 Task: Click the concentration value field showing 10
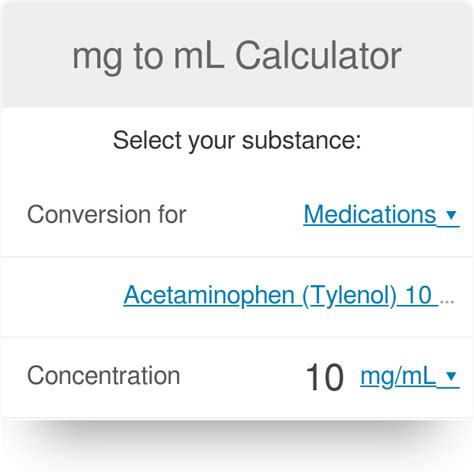[x=324, y=377]
